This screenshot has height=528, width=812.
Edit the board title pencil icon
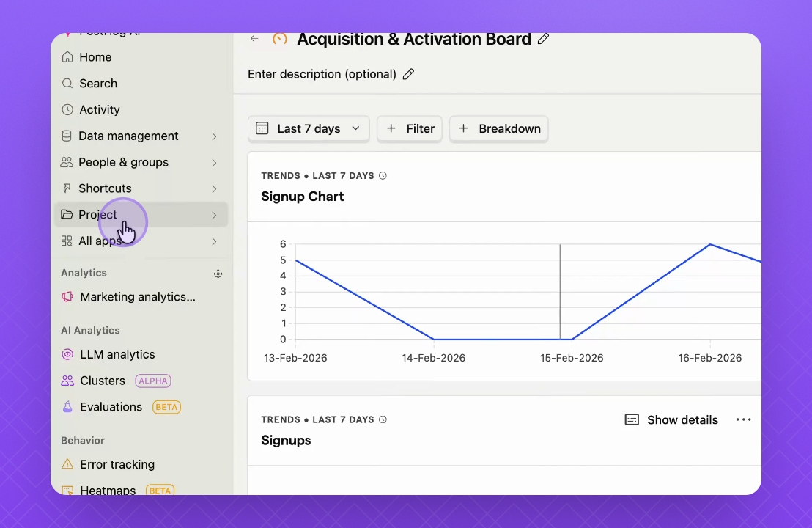click(x=543, y=39)
